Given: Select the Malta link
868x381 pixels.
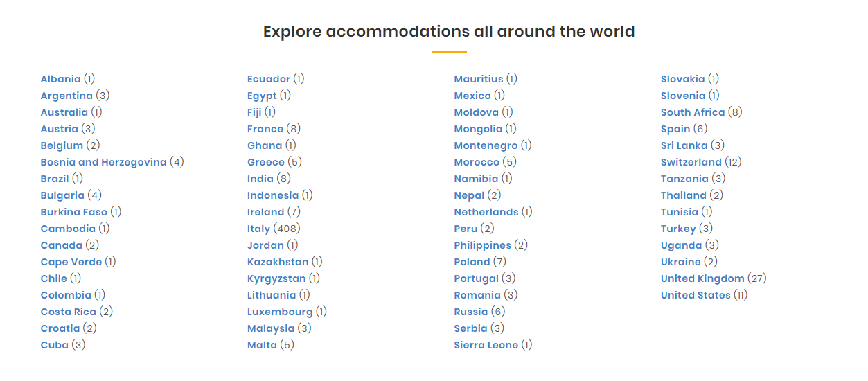Looking at the screenshot, I should point(262,345).
